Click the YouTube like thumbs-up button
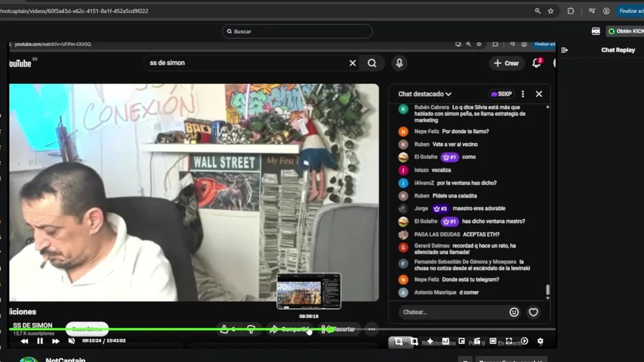Screen dimensions: 644x362 pos(228,329)
